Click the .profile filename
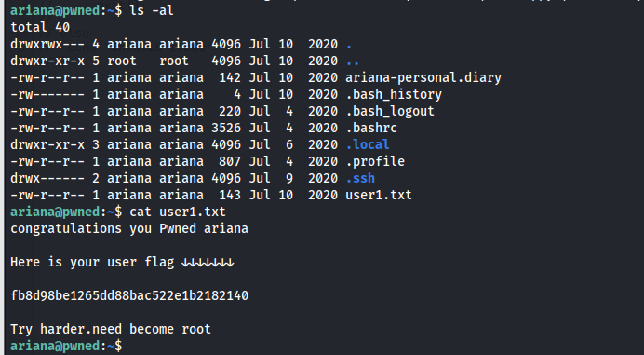Image resolution: width=644 pixels, height=355 pixels. pos(375,162)
